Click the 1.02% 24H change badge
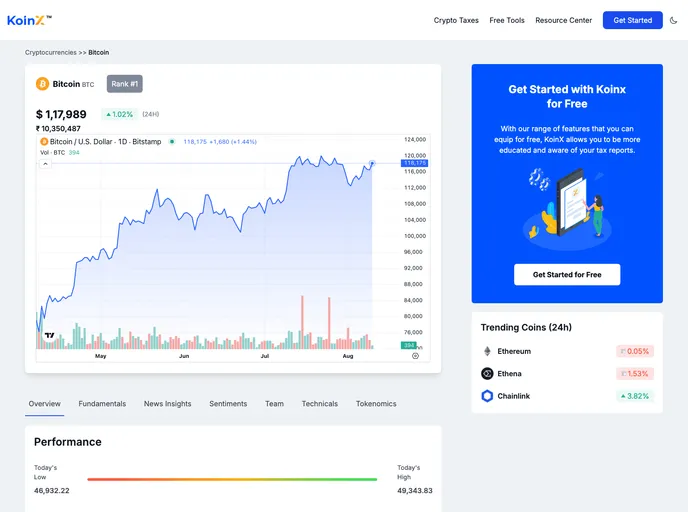 point(119,114)
